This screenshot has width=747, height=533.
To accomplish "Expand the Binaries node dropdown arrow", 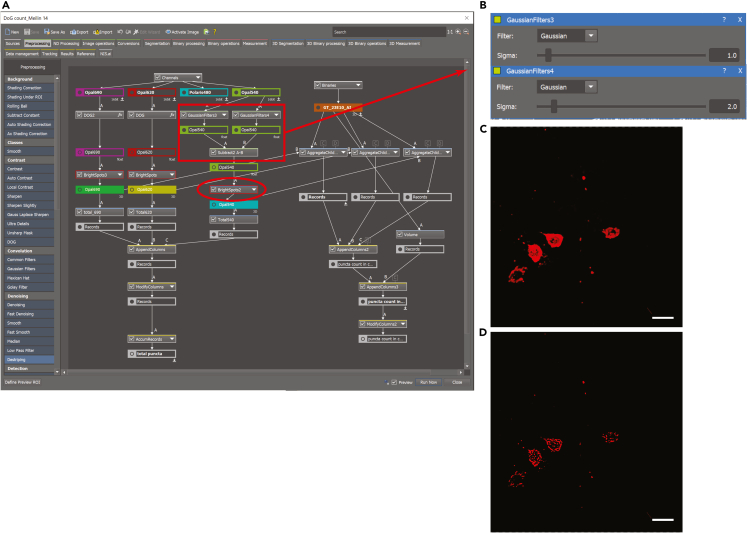I will click(358, 85).
